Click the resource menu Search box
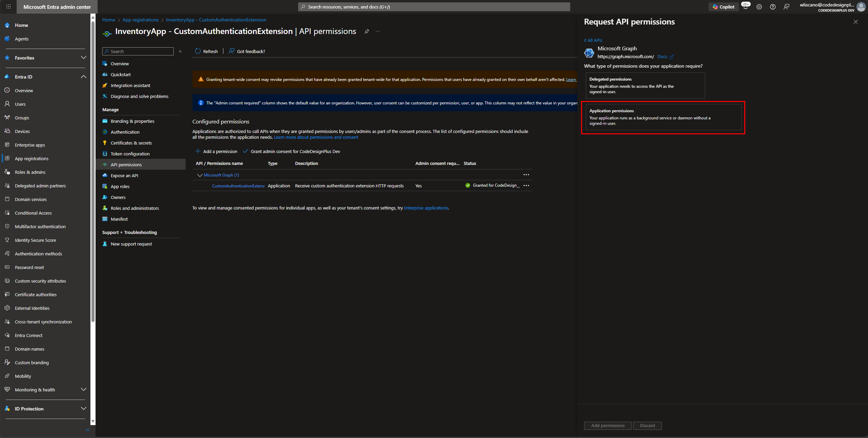Viewport: 868px width, 438px height. pos(138,51)
